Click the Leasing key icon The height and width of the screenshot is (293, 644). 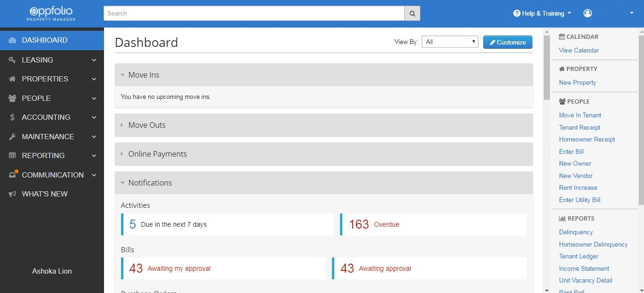tap(12, 60)
